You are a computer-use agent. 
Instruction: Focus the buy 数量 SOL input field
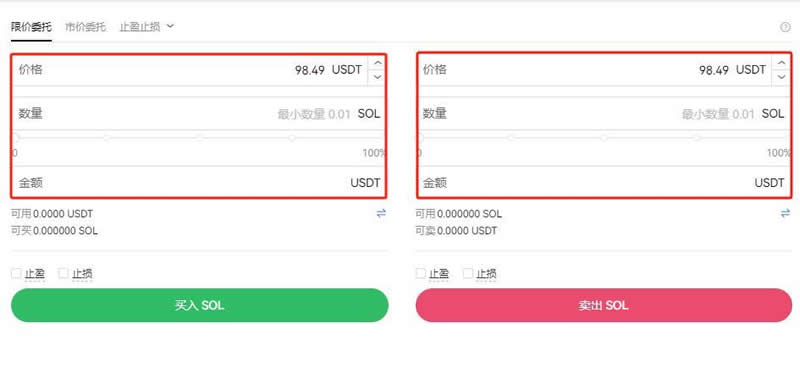pyautogui.click(x=199, y=114)
